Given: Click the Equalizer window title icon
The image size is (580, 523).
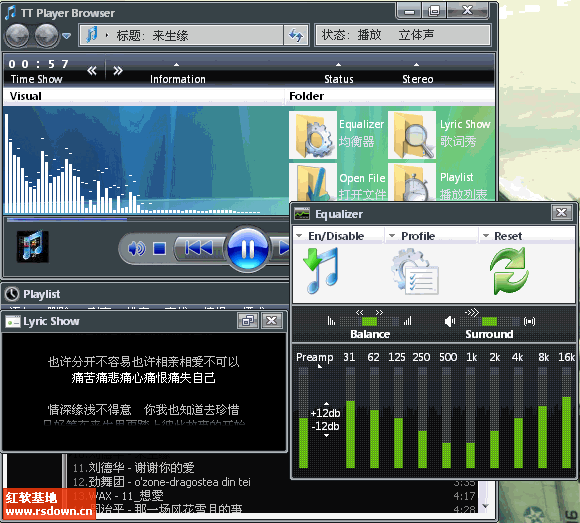Looking at the screenshot, I should click(x=302, y=214).
